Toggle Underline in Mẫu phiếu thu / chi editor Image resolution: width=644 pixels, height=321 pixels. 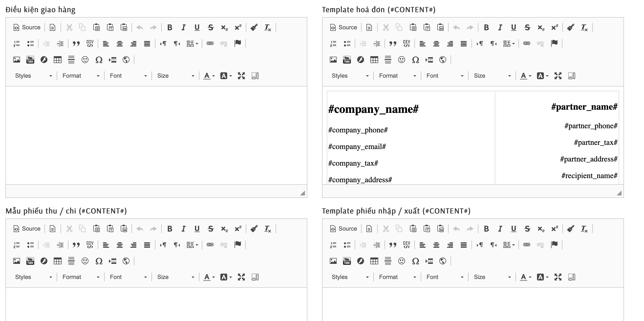point(197,228)
